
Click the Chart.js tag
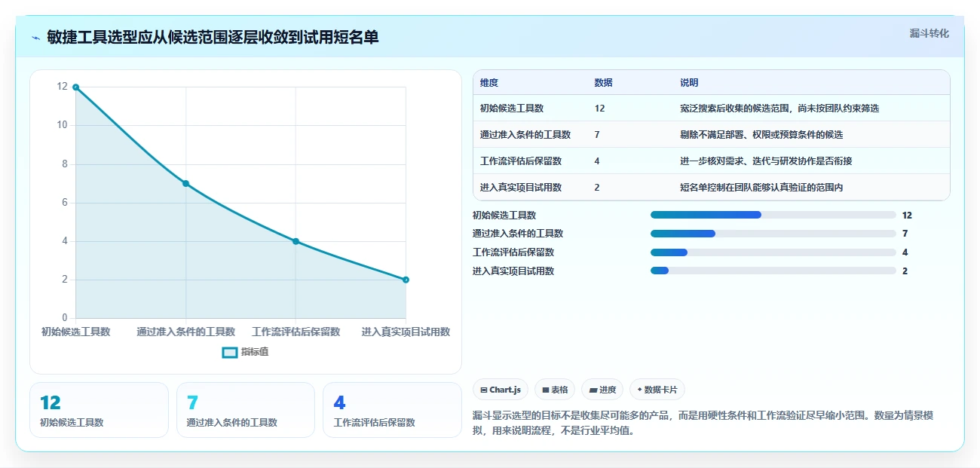[x=501, y=390]
